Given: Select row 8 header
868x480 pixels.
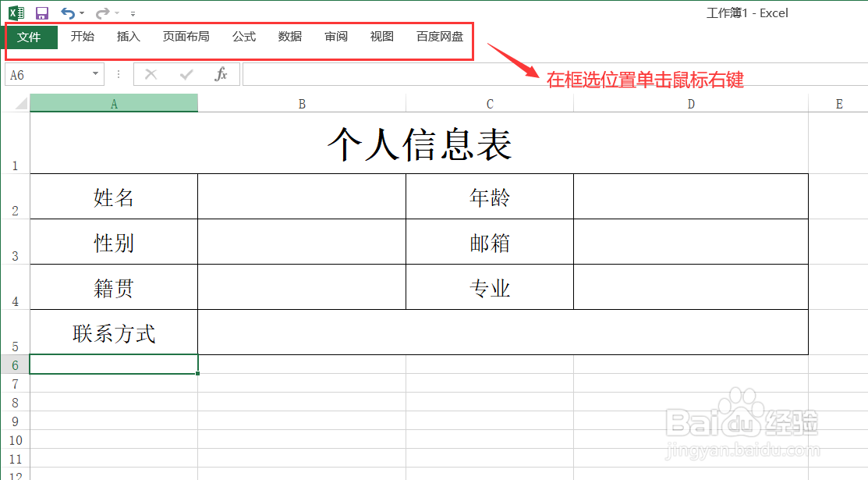Looking at the screenshot, I should click(15, 403).
